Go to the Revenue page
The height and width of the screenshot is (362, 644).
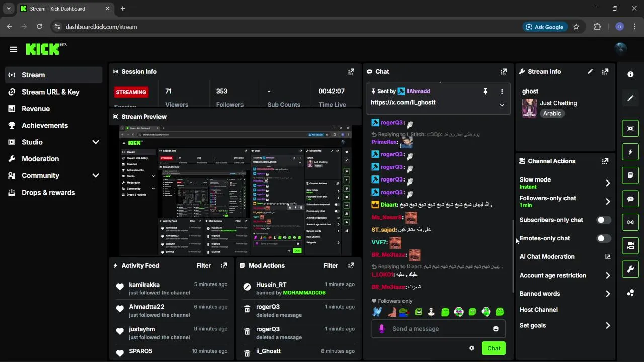click(x=53, y=109)
